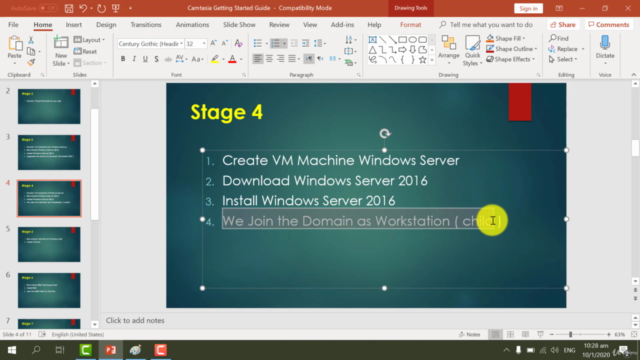
Task: Increase font size with the larger A icon
Action: pos(213,43)
